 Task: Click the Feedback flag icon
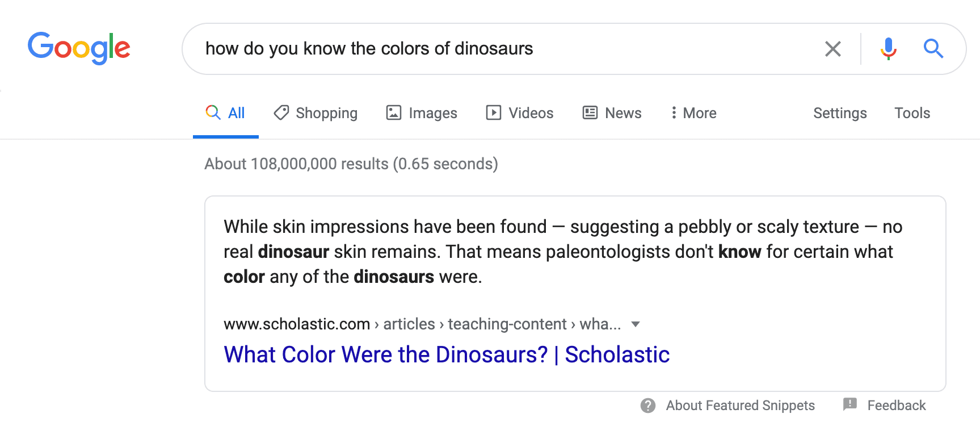pos(849,404)
